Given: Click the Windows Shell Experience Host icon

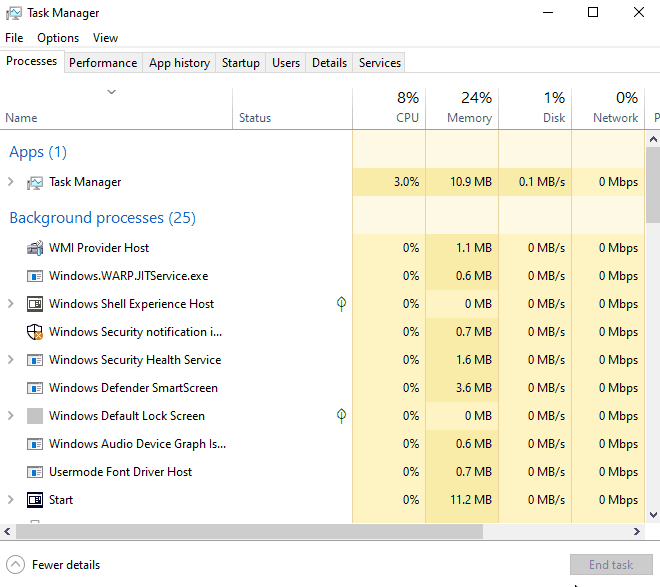Looking at the screenshot, I should point(35,304).
